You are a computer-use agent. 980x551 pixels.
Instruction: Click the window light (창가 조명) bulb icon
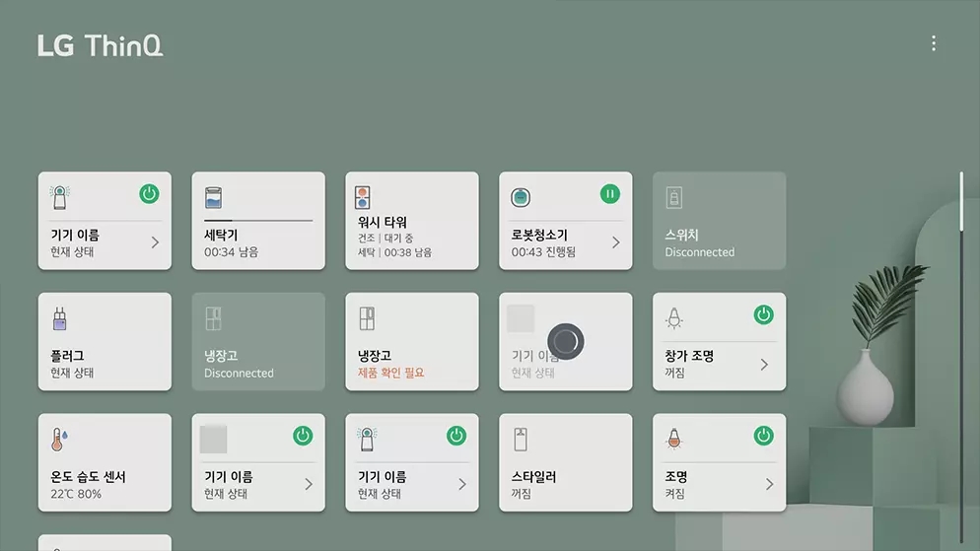pyautogui.click(x=674, y=318)
